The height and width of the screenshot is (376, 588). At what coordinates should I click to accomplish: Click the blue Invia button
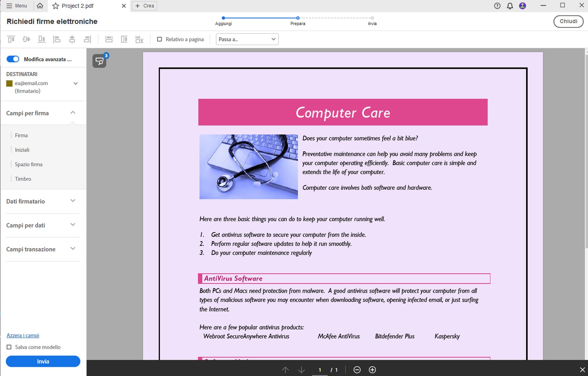coord(43,361)
